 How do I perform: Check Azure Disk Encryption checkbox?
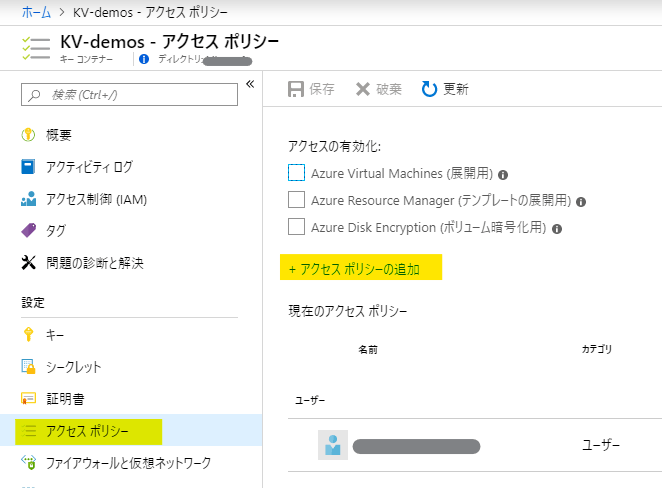pyautogui.click(x=296, y=227)
